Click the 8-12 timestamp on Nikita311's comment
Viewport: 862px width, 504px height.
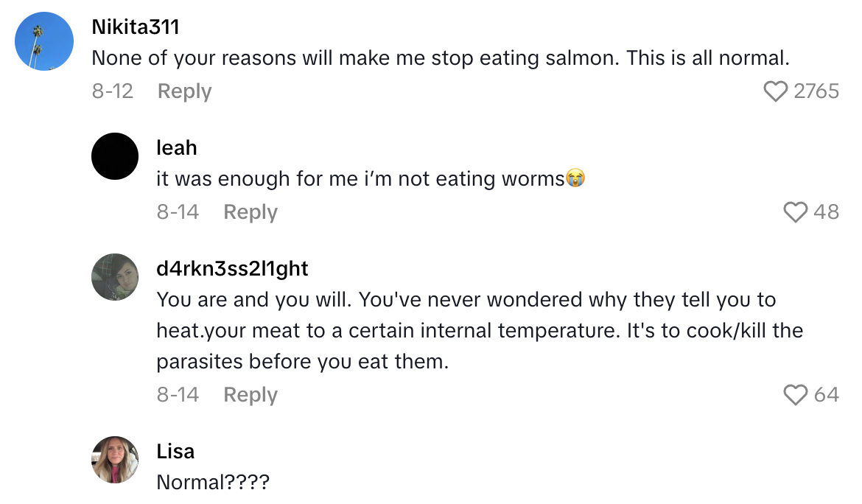112,91
